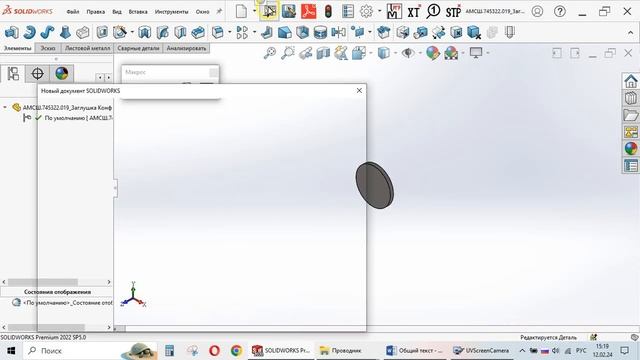
Task: Select the Swept Boss/Base tool
Action: pyautogui.click(x=47, y=32)
